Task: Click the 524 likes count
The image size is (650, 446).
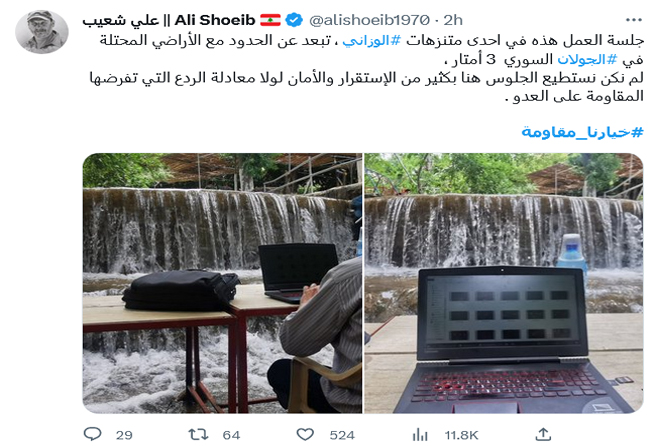Action: tap(342, 435)
